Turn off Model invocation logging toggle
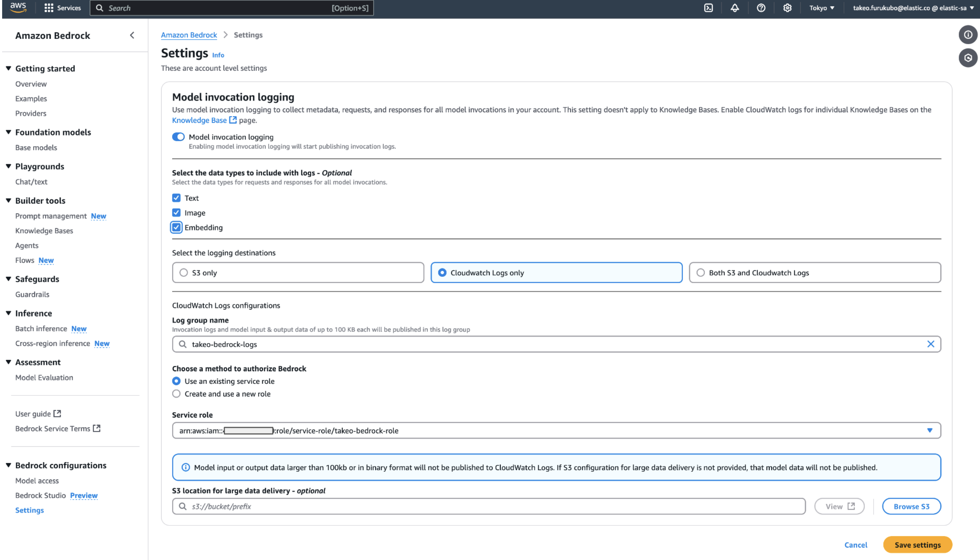 tap(178, 137)
